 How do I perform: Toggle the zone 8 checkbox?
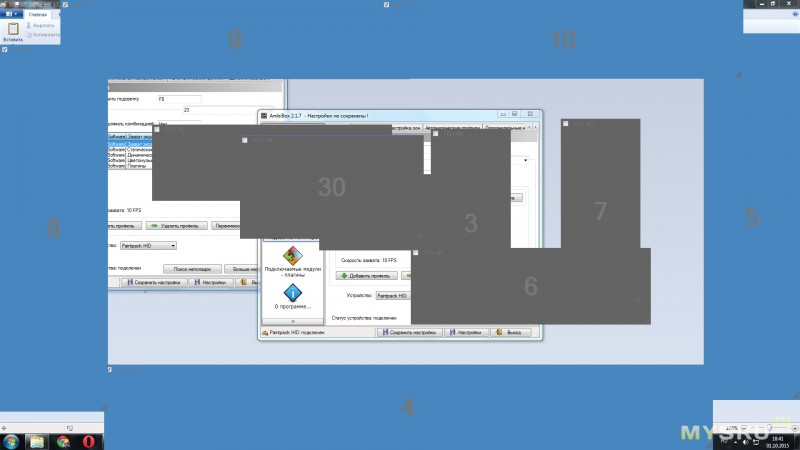click(5, 49)
